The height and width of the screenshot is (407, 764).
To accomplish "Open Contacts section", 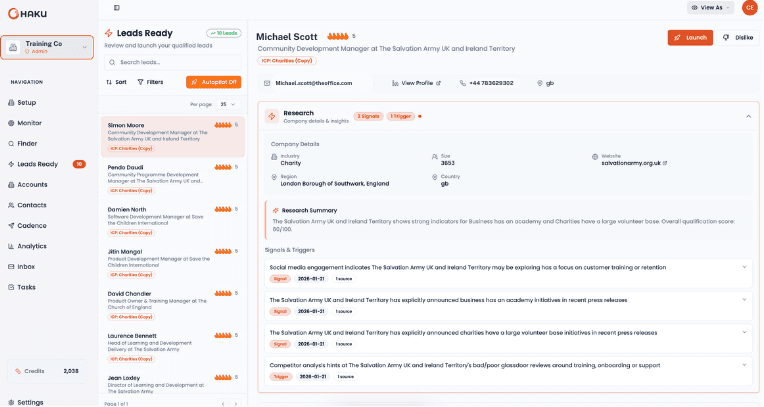I will point(32,205).
